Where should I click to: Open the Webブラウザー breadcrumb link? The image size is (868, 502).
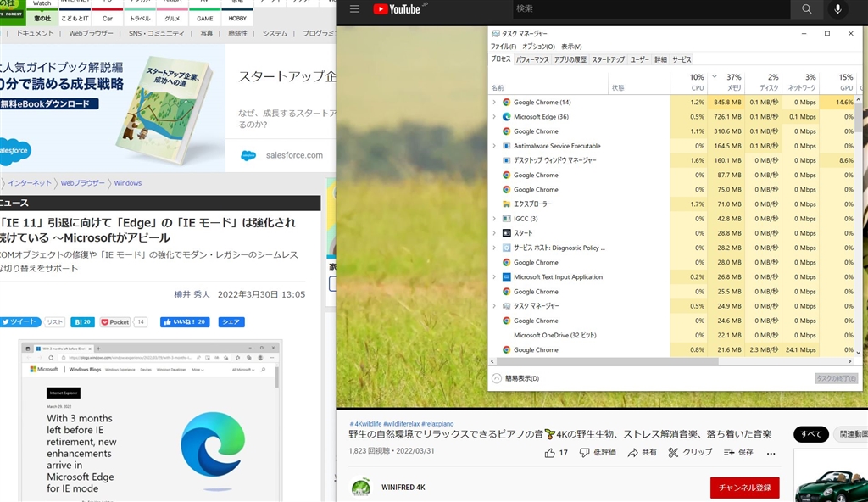coord(82,183)
